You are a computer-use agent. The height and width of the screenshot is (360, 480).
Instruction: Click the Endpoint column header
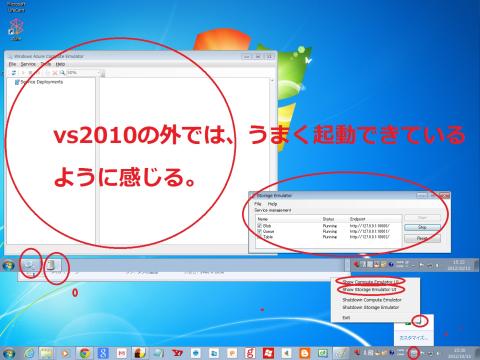point(357,219)
